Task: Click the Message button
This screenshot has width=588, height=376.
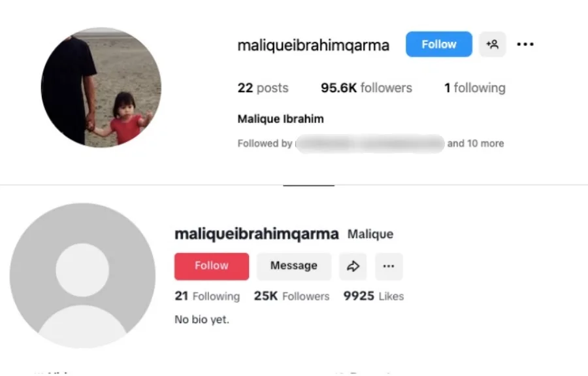Action: pyautogui.click(x=294, y=266)
